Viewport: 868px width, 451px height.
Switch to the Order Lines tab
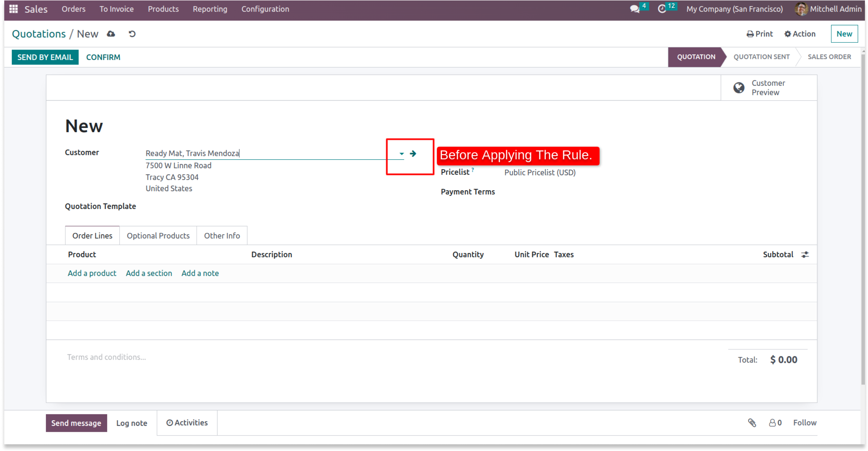(92, 236)
